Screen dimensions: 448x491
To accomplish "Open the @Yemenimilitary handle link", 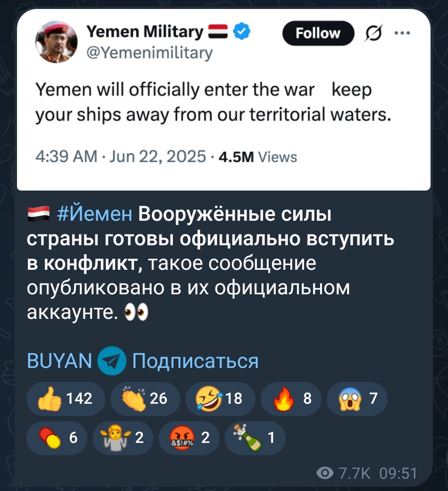I will 149,52.
